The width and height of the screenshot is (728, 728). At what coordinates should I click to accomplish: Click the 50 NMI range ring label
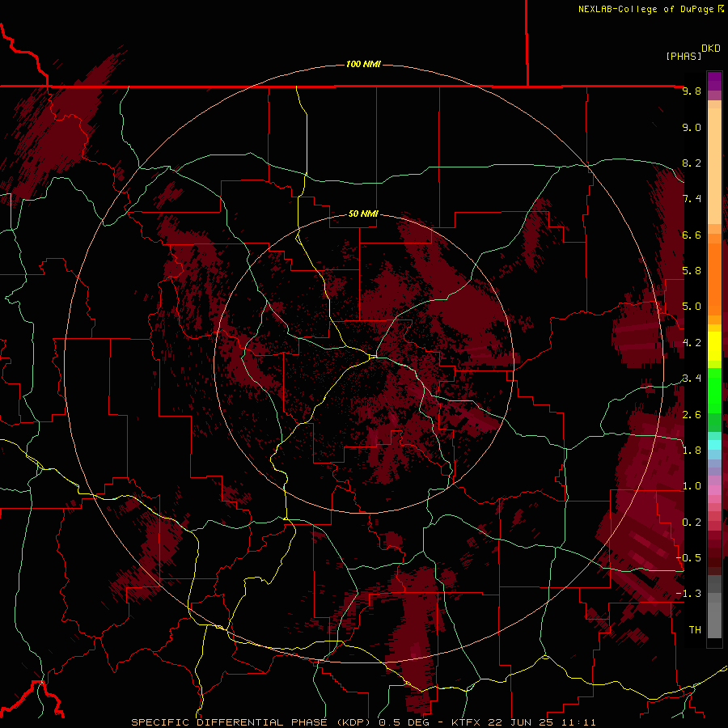(363, 214)
